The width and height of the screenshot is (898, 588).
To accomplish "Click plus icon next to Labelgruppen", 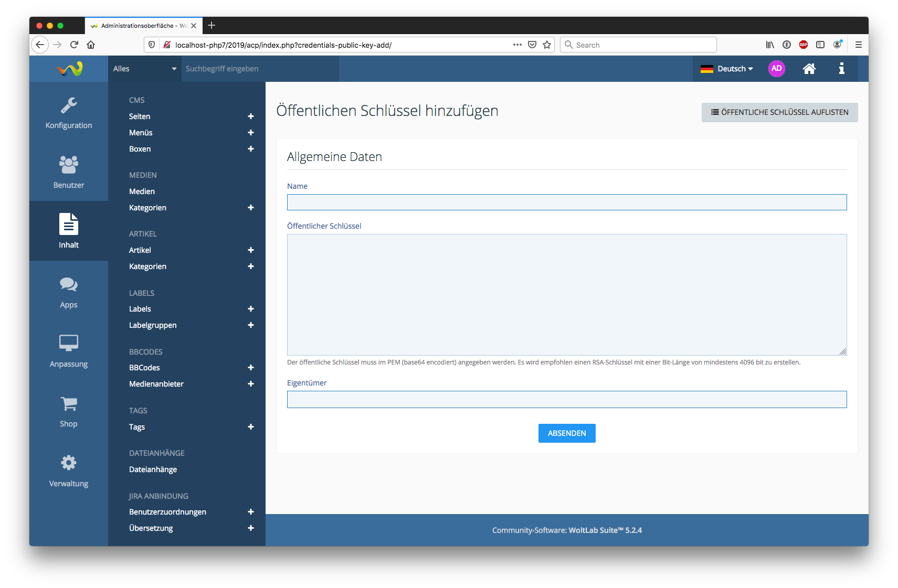I will [251, 325].
